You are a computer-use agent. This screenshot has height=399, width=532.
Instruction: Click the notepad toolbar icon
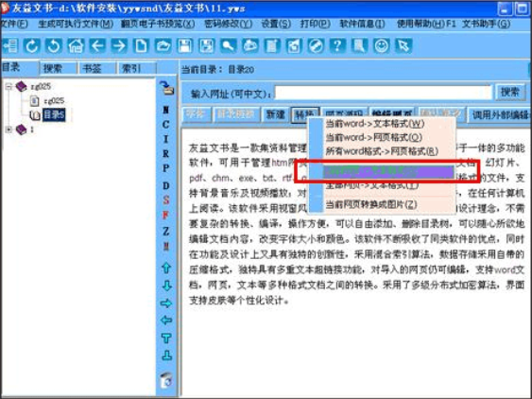pyautogui.click(x=272, y=45)
